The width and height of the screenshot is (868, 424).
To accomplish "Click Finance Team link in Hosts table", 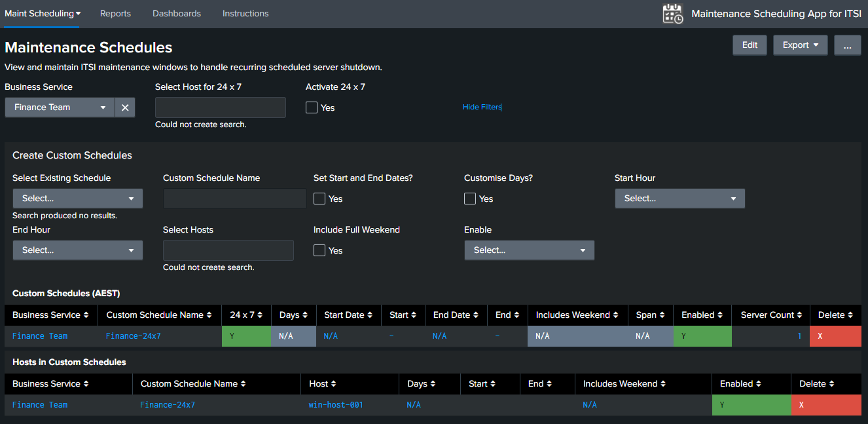I will pos(40,405).
